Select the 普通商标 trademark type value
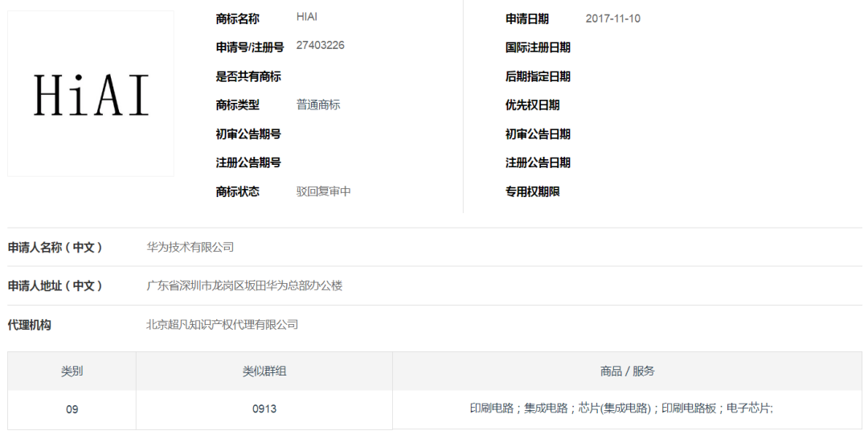 click(318, 105)
